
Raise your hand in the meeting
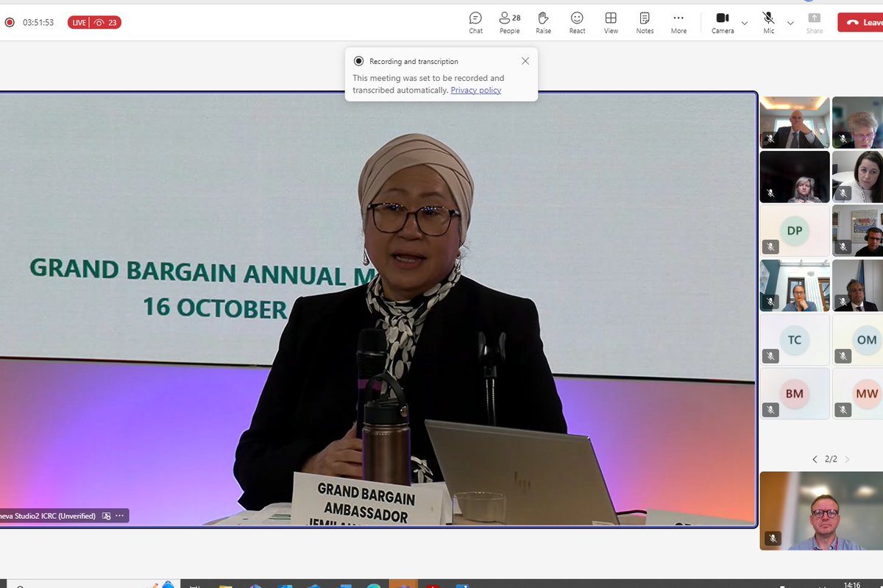coord(543,22)
